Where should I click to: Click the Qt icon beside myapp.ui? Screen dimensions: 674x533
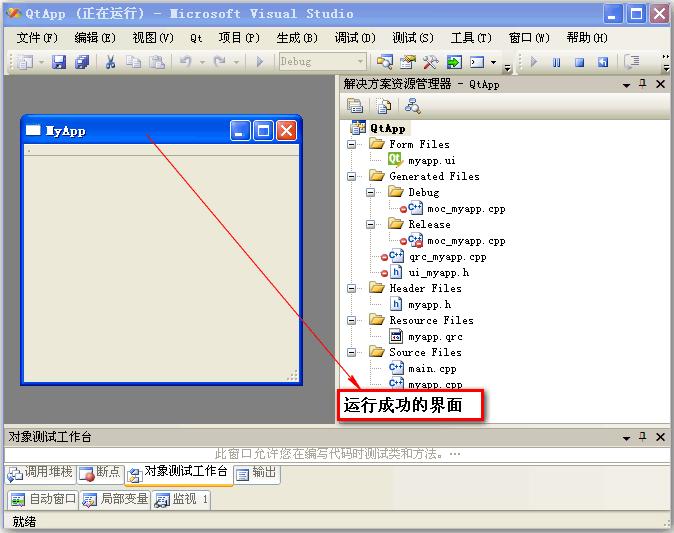395,160
